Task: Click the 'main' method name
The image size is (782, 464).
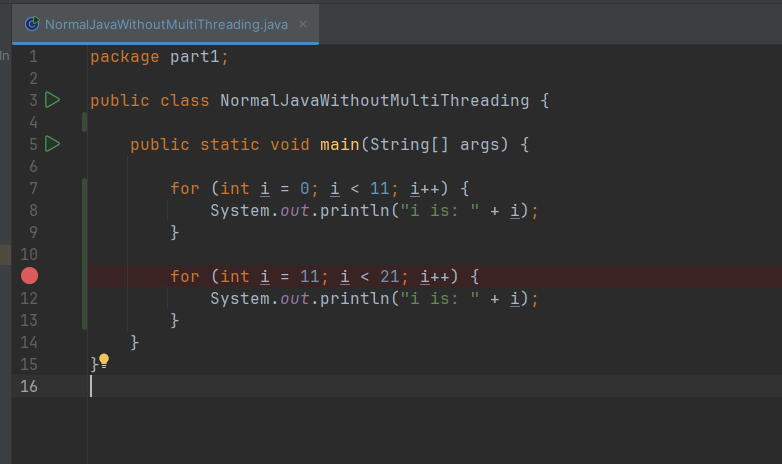Action: [x=340, y=144]
